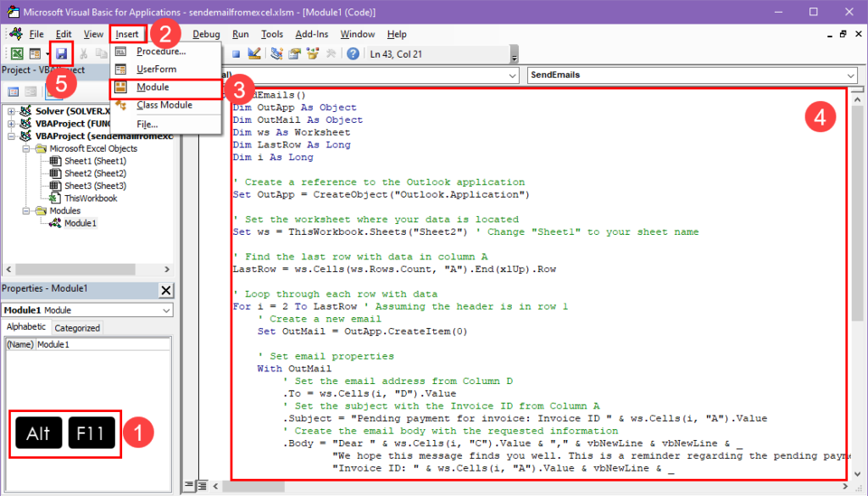Switch to Excel via View Microsoft Excel icon

point(17,53)
